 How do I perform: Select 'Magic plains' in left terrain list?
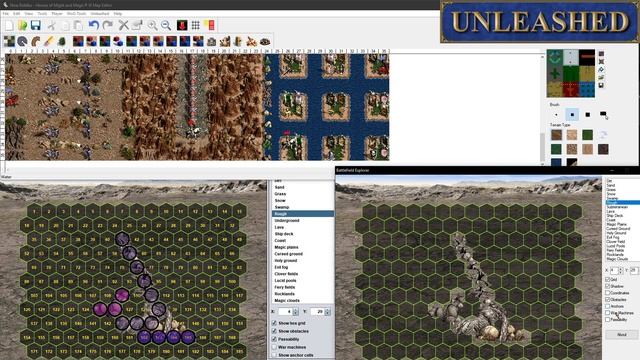[302, 247]
